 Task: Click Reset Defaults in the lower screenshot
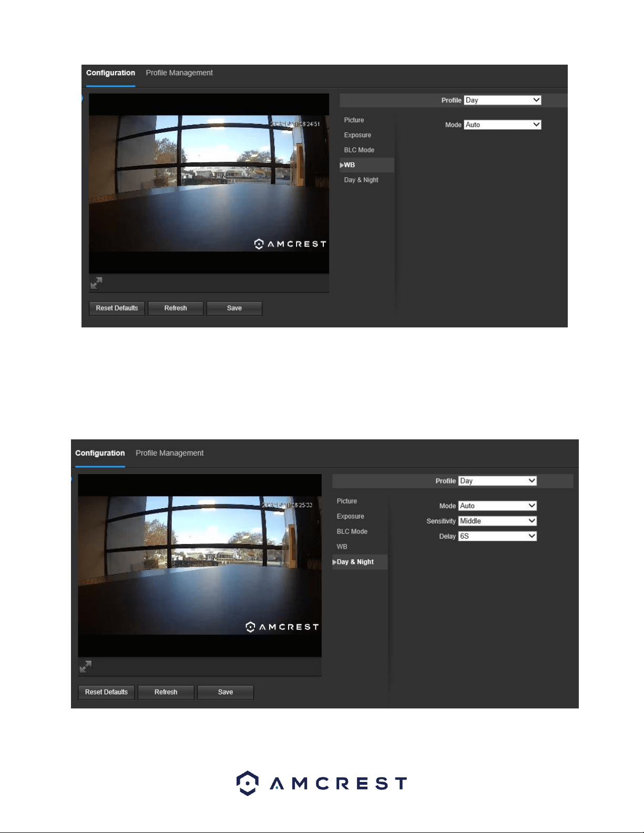[106, 692]
